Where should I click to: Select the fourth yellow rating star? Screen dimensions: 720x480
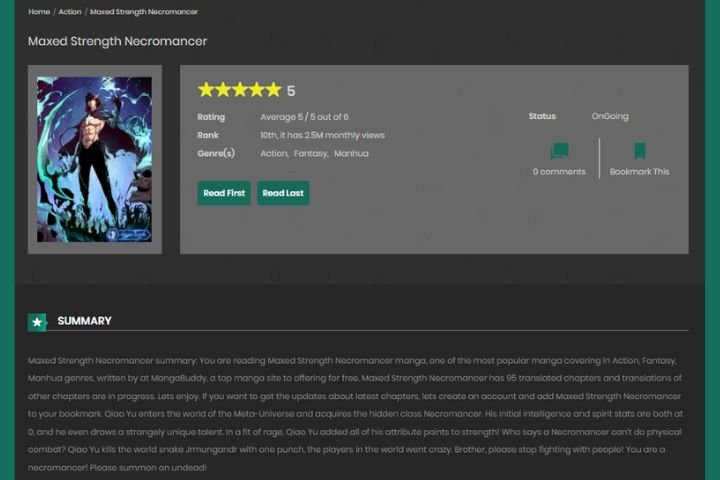coord(257,90)
